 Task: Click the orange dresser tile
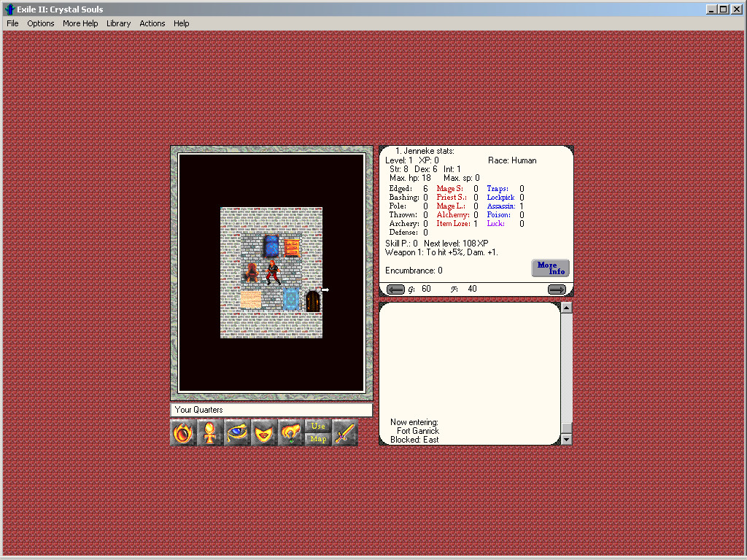292,248
